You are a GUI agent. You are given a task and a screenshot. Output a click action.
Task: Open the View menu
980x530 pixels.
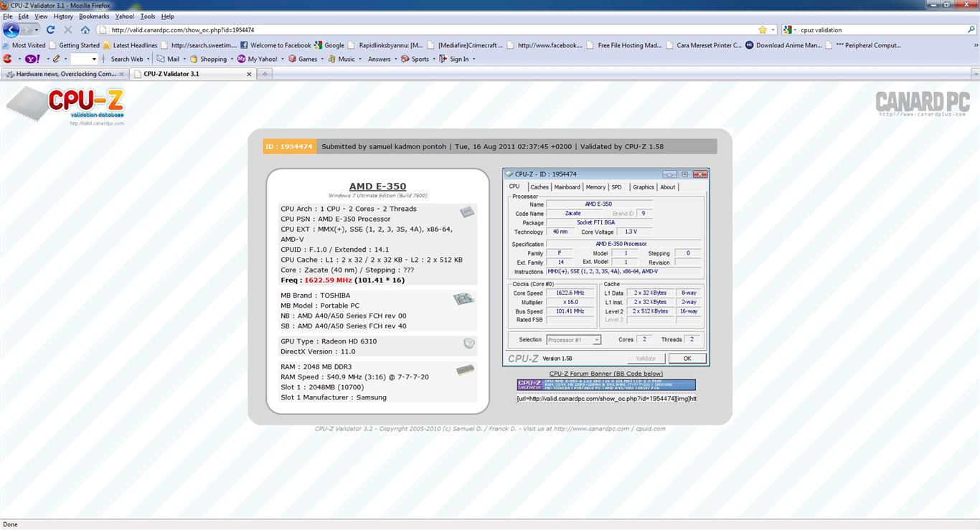click(x=41, y=16)
